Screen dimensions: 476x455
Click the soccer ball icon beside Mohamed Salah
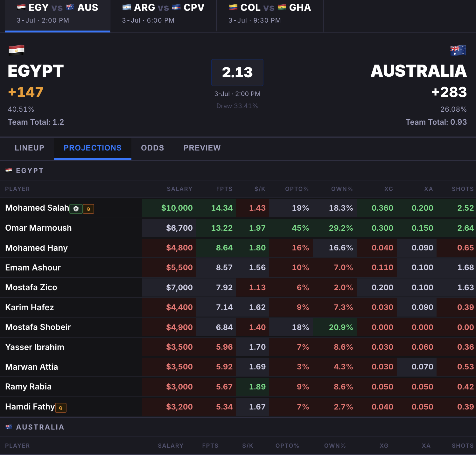[76, 209]
